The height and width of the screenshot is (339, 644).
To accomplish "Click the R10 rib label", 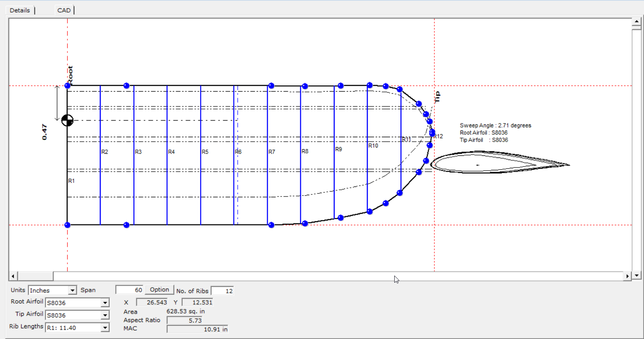I will coord(373,146).
